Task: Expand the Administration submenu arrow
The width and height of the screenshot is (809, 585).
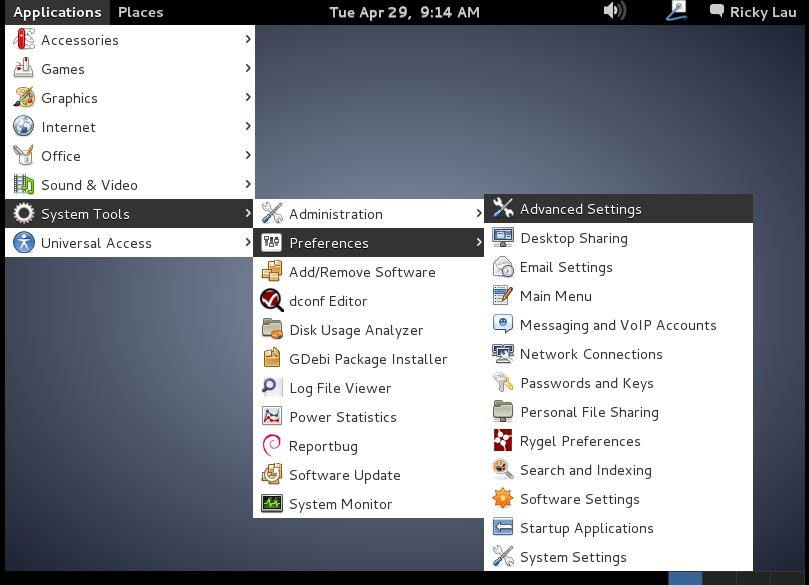Action: click(479, 213)
